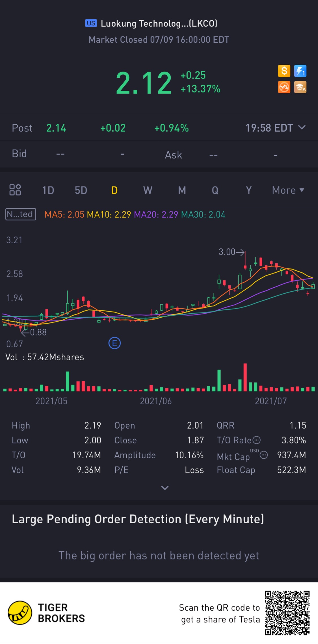The width and height of the screenshot is (318, 644).
Task: Tap the Open value 2.01
Action: click(195, 425)
